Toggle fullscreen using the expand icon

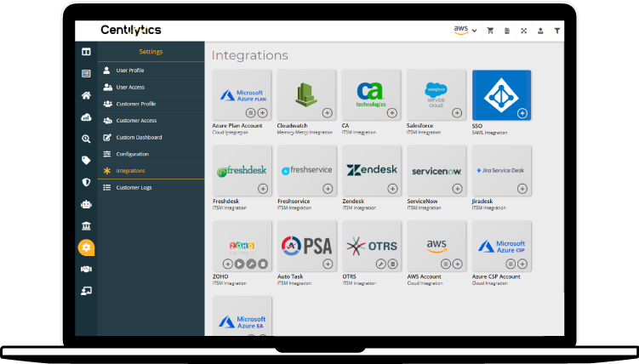tap(523, 31)
